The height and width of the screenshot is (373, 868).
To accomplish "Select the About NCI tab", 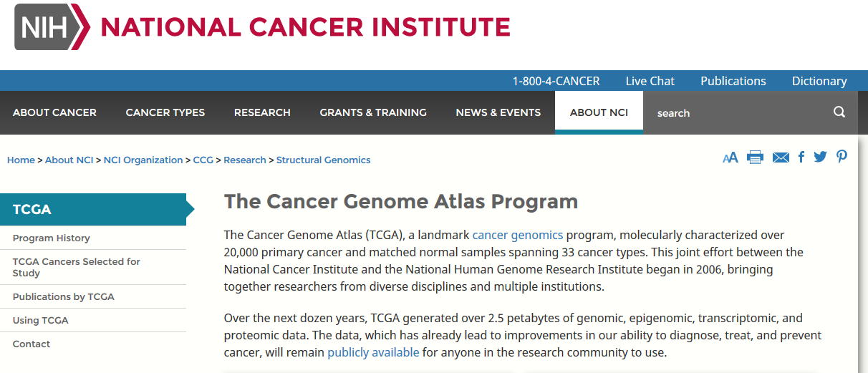I will pos(599,112).
